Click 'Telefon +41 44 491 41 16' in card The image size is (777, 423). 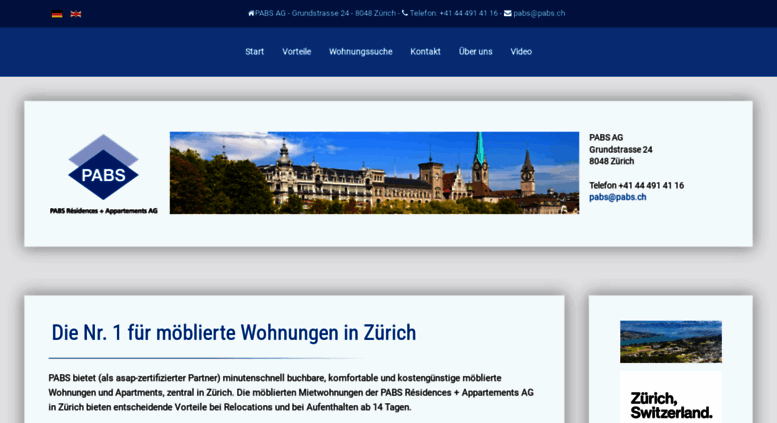click(x=636, y=185)
